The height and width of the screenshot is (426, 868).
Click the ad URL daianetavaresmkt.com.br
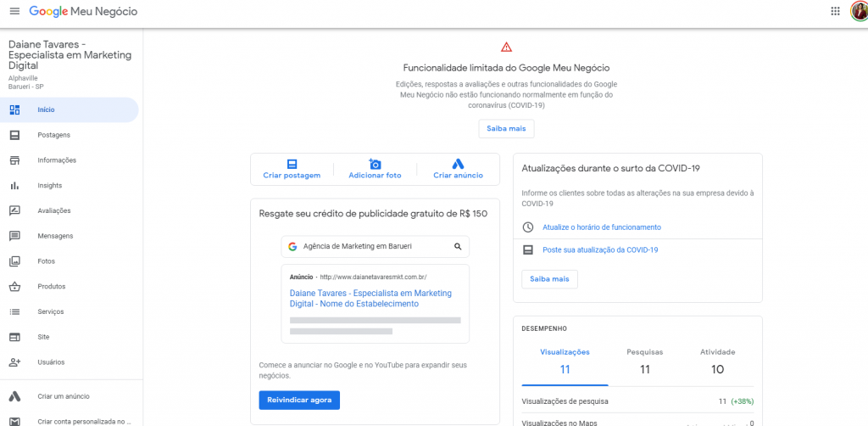[x=373, y=277]
